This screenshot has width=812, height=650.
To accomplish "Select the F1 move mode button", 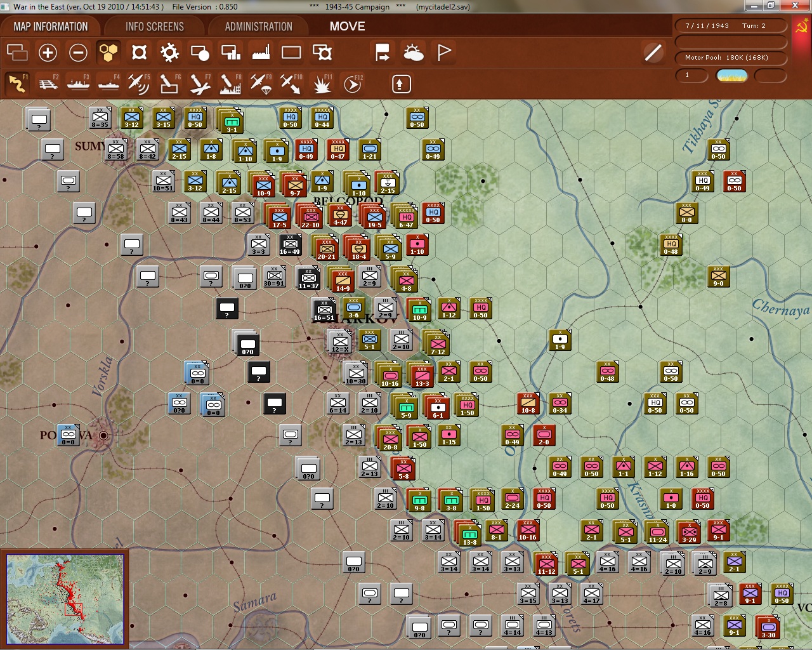I will [17, 84].
